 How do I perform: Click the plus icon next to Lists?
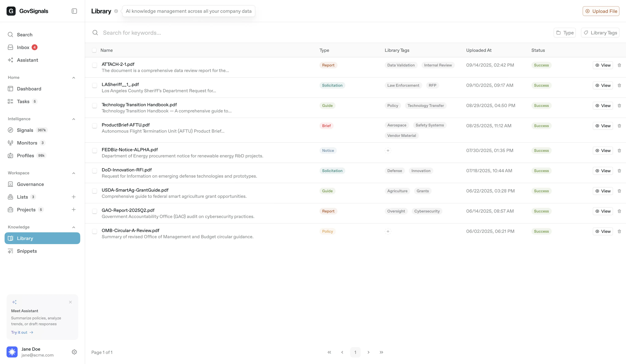74,197
